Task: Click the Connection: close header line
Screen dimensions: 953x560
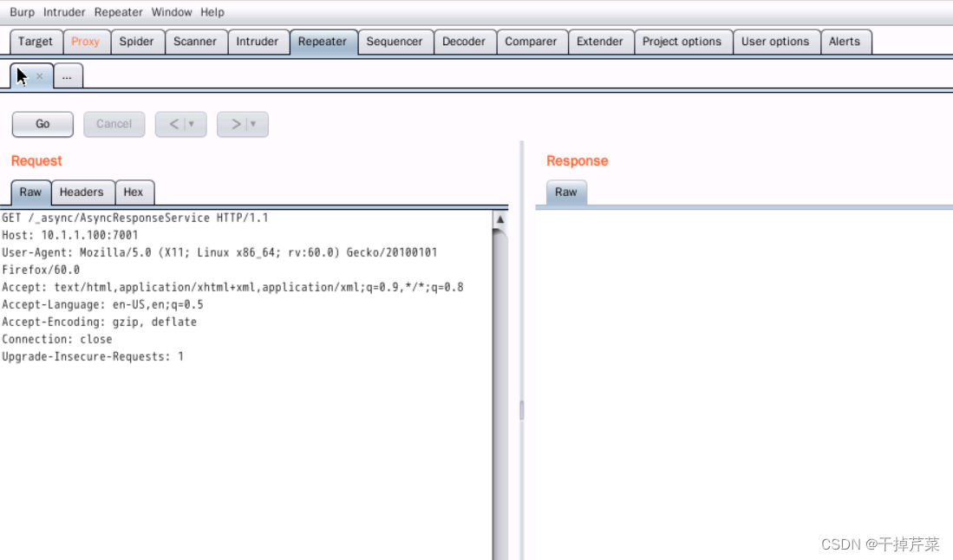Action: 57,340
